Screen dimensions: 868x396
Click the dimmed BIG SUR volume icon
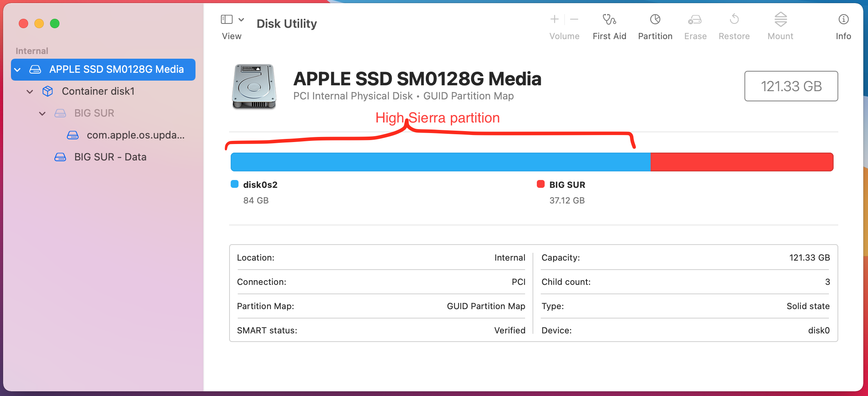tap(60, 113)
